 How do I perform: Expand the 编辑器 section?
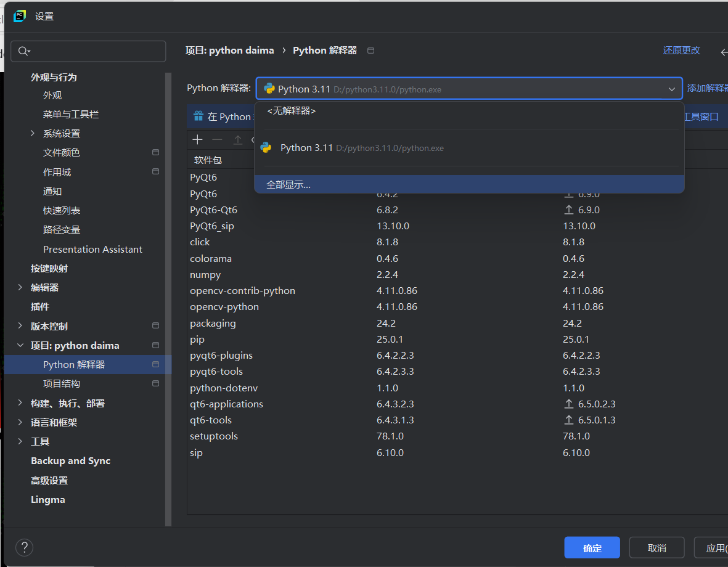(x=20, y=287)
